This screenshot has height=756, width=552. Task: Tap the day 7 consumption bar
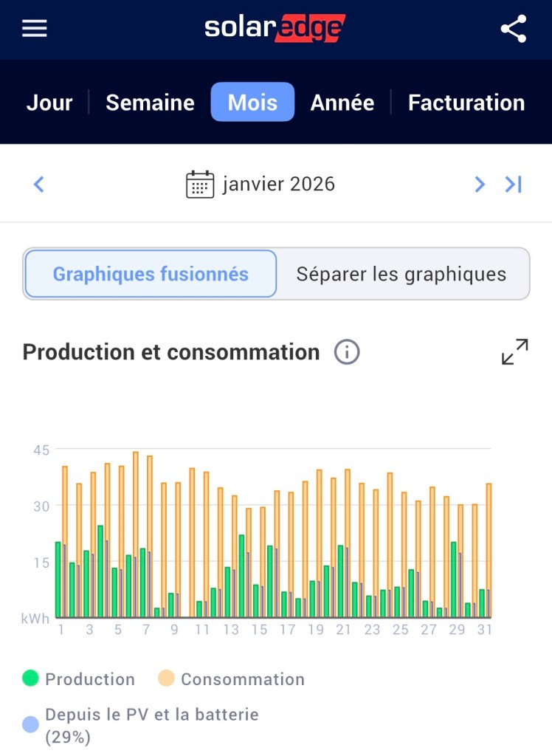150,535
